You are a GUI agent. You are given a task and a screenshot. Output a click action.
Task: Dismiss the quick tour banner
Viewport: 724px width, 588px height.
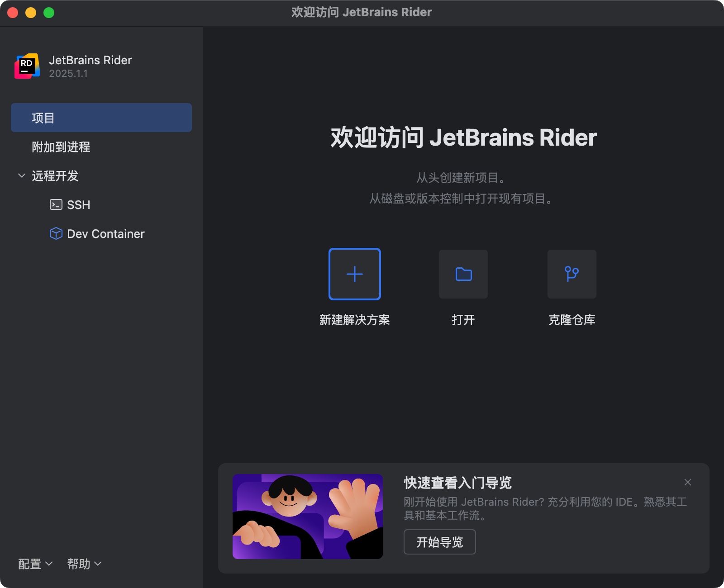pyautogui.click(x=688, y=482)
